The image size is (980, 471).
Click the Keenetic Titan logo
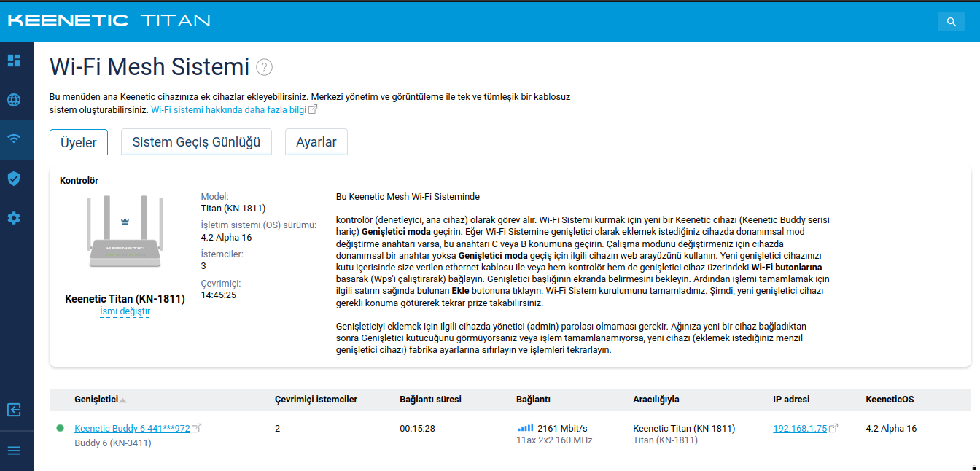click(109, 20)
